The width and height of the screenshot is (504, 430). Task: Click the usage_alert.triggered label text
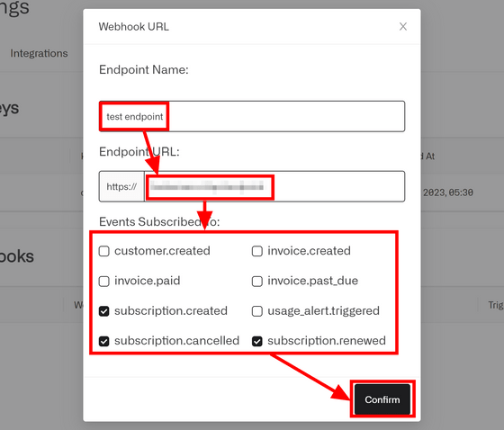click(323, 310)
